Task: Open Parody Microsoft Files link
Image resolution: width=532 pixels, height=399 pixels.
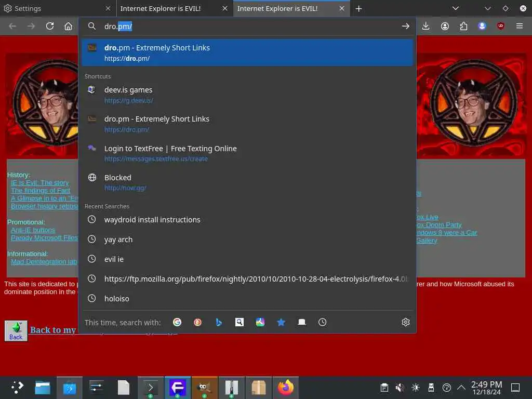Action: (45, 238)
